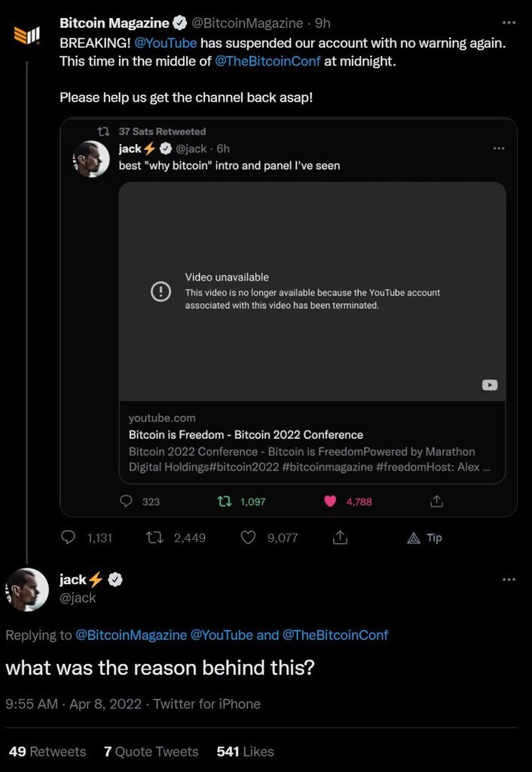Open more options on quoted jack tweet

[x=498, y=149]
